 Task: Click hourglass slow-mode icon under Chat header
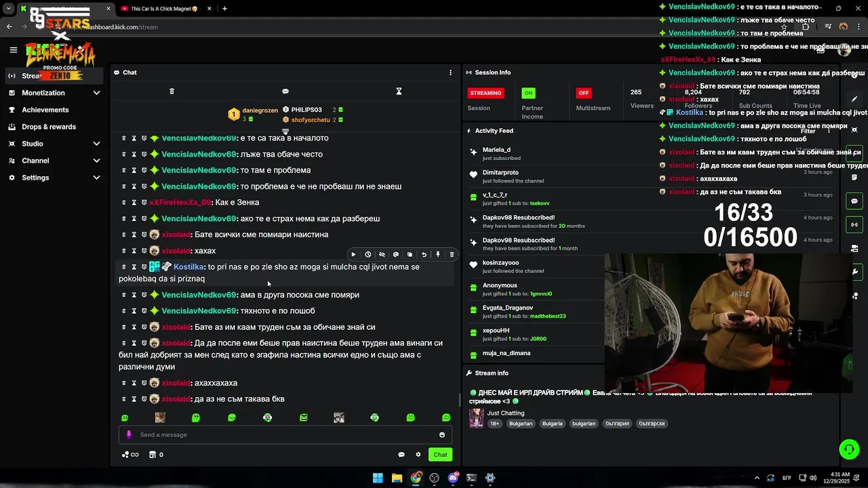click(x=399, y=91)
